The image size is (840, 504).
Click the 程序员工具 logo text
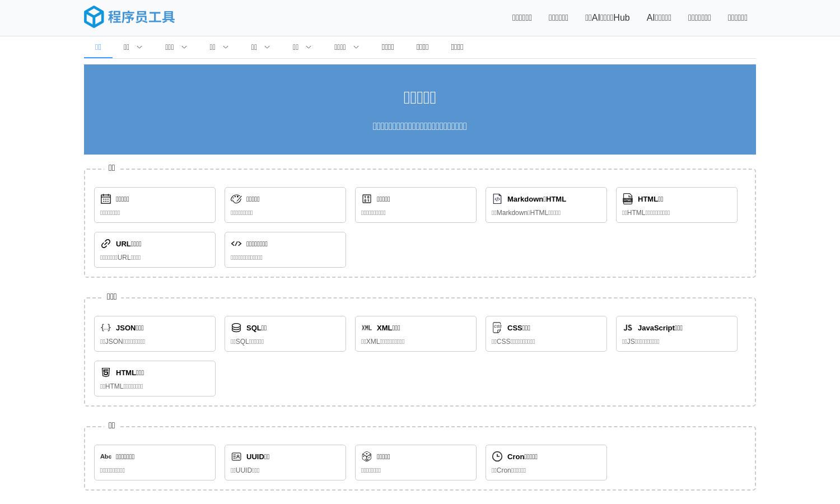141,17
